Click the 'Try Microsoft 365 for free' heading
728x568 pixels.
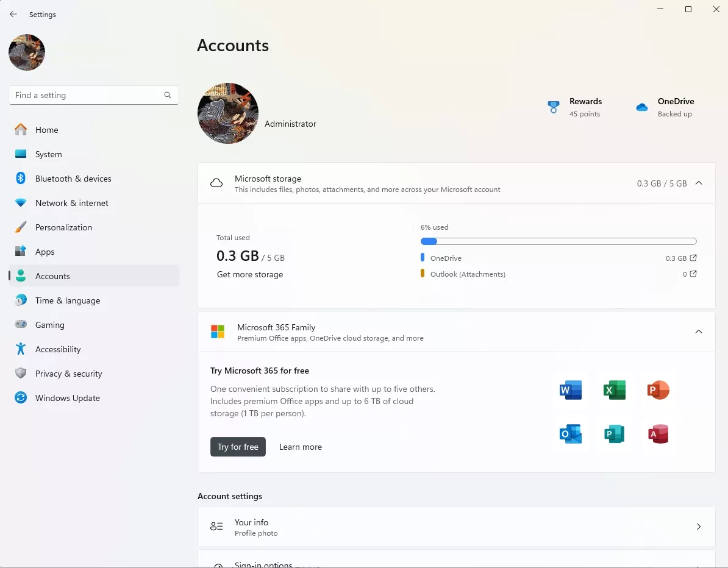260,371
